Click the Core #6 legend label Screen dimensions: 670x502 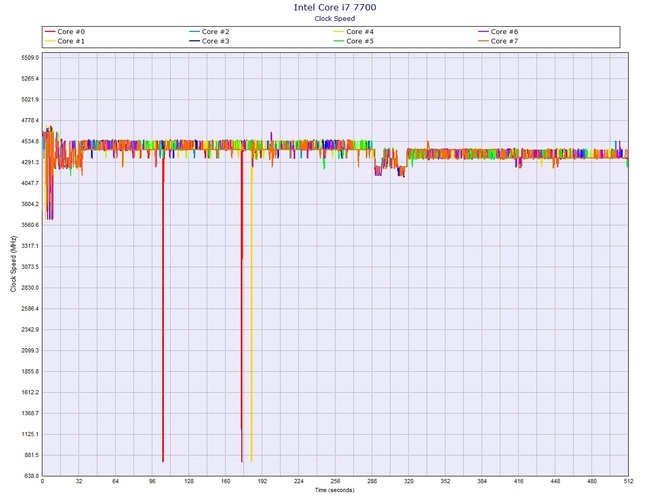pos(504,32)
